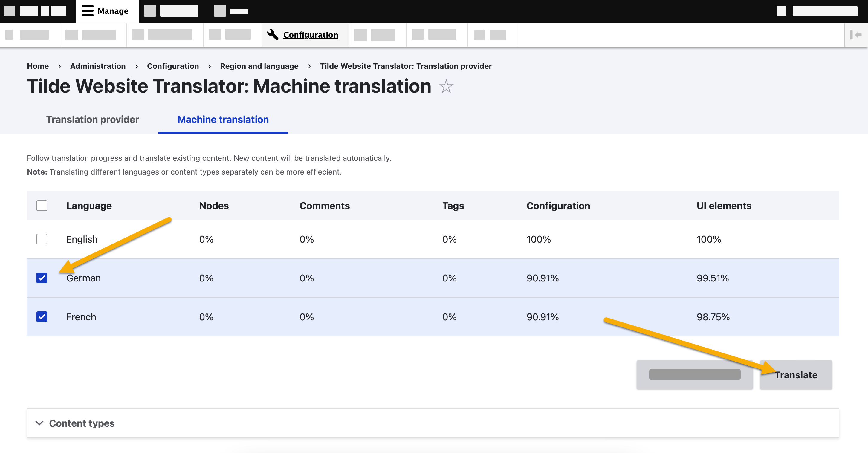The width and height of the screenshot is (868, 453).
Task: Select the Machine translation tab
Action: 223,119
